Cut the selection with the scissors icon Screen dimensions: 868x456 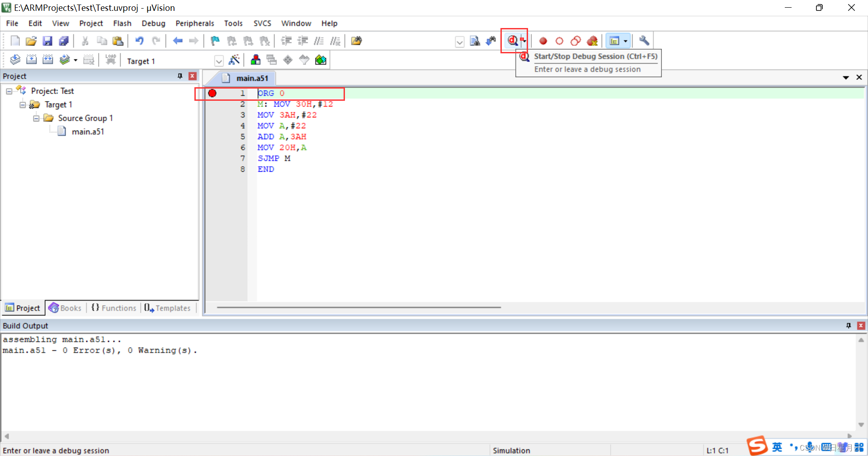coord(85,41)
